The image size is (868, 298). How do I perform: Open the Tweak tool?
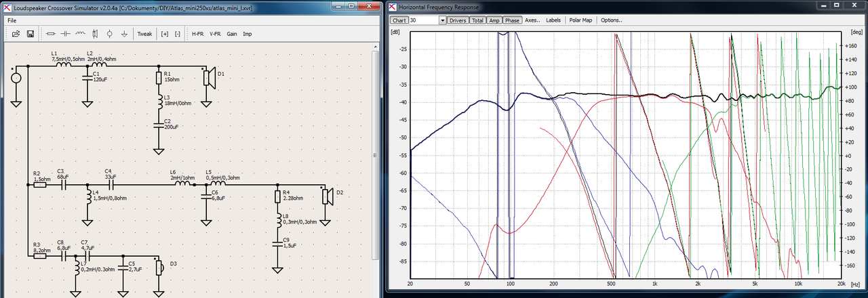point(144,33)
